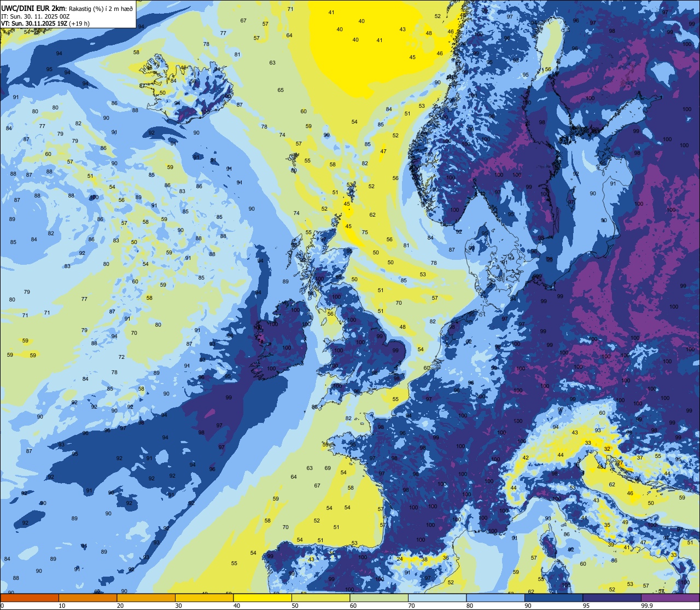Screen dimensions: 700x610
Task: Click the '50' legend tick label
Action: [295, 606]
